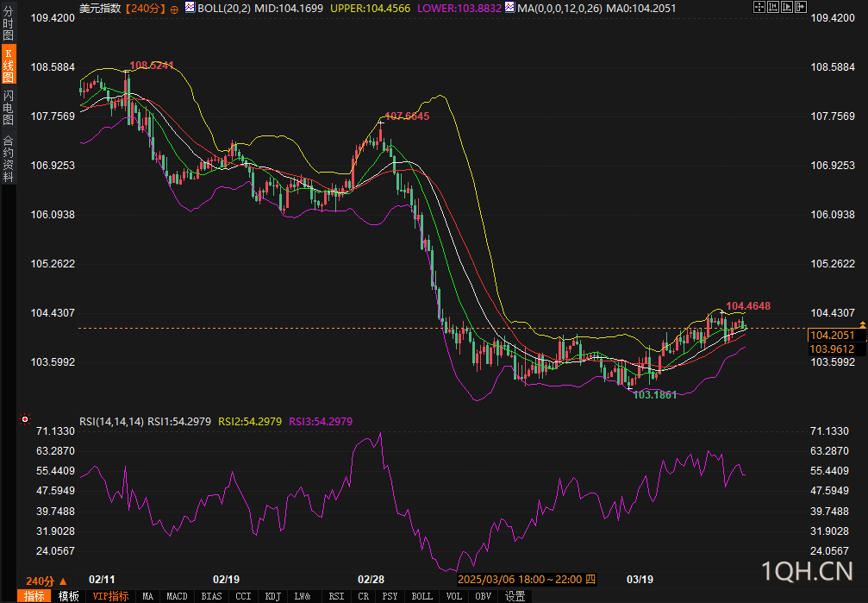The height and width of the screenshot is (603, 868).
Task: Click the MA(0,0,0,12,0,26) parameter label
Action: tap(559, 9)
